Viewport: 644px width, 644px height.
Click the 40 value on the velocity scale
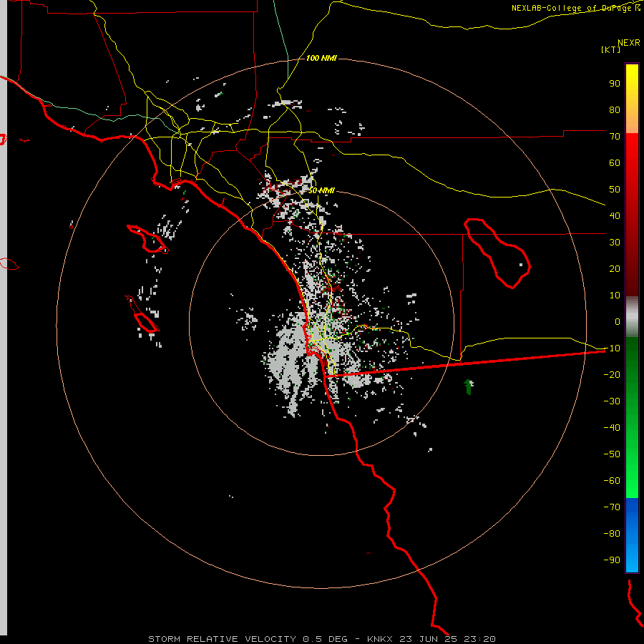(x=615, y=215)
